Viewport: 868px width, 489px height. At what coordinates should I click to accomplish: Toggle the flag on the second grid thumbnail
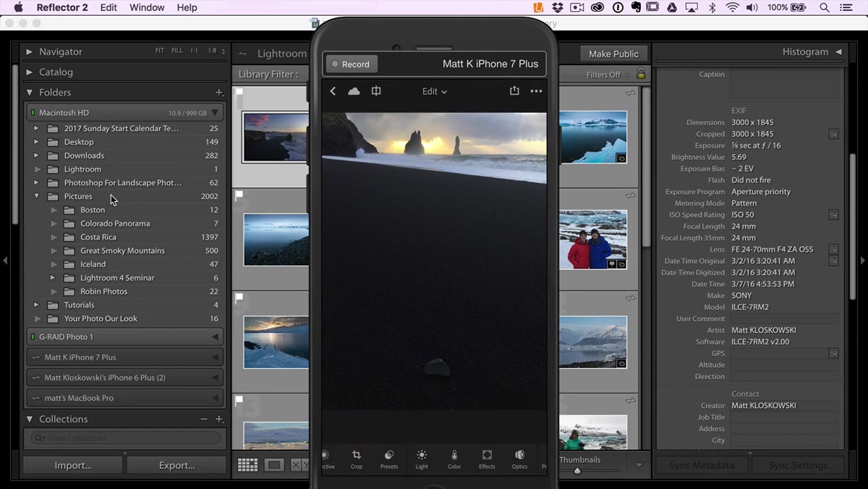[x=239, y=195]
